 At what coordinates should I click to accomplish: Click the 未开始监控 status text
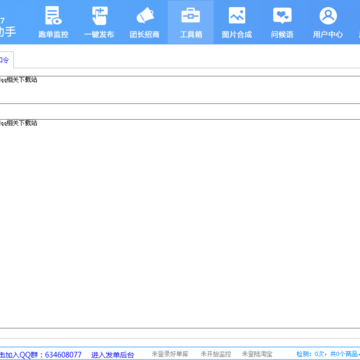(216, 354)
